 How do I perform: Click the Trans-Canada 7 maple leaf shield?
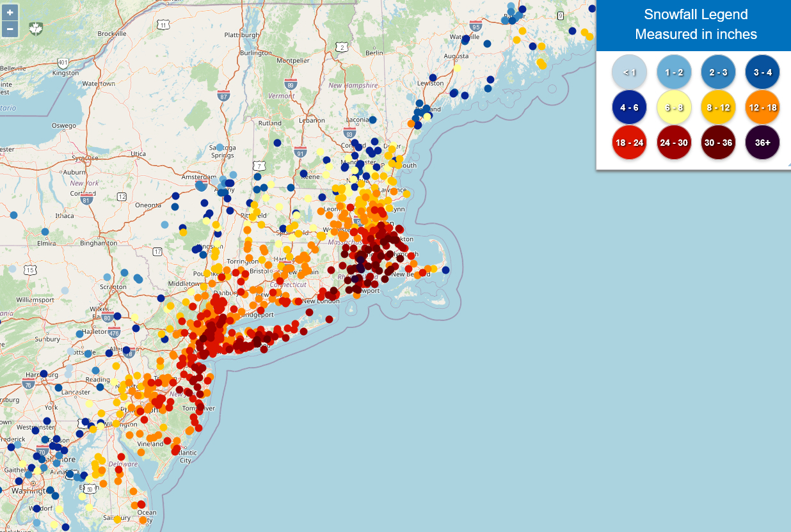(x=36, y=29)
